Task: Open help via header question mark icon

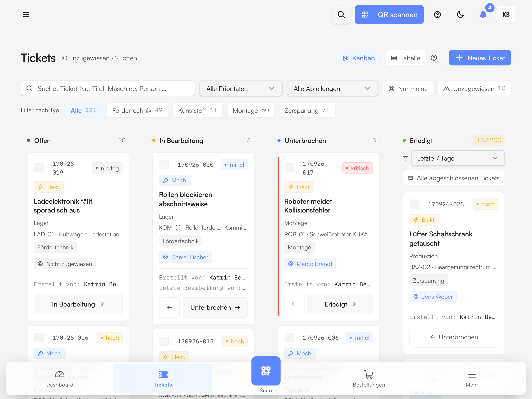Action: coord(437,15)
